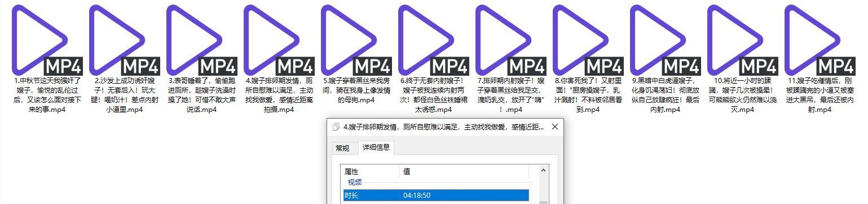The width and height of the screenshot is (868, 204).
Task: Select the MP4 file icon numbered 11
Action: click(819, 40)
